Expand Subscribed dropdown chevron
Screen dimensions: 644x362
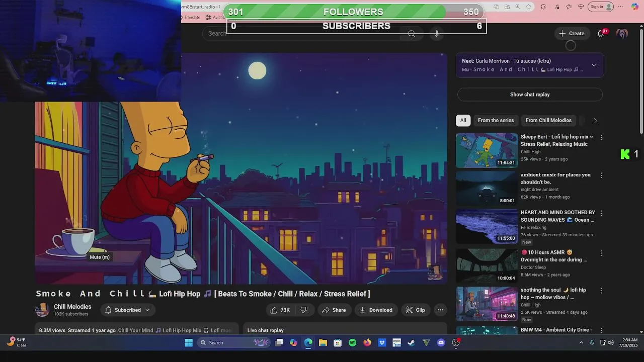pyautogui.click(x=147, y=310)
